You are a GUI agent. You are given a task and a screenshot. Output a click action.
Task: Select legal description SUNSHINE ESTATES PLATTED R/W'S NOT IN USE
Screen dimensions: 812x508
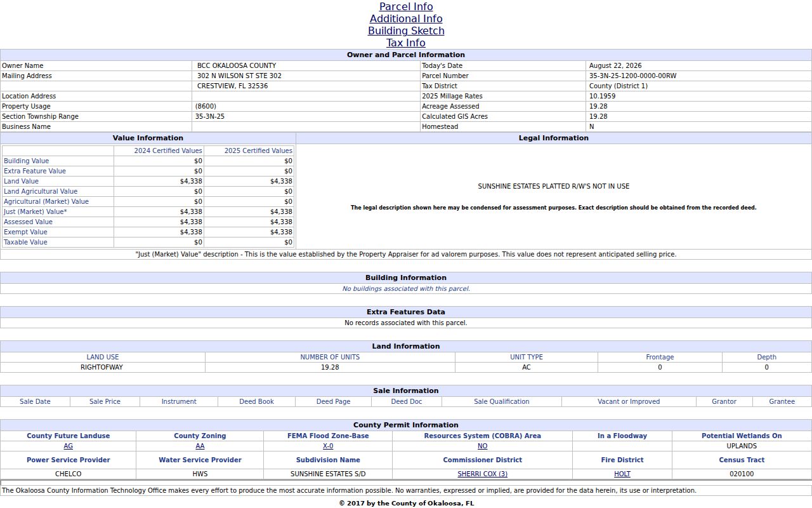click(554, 187)
